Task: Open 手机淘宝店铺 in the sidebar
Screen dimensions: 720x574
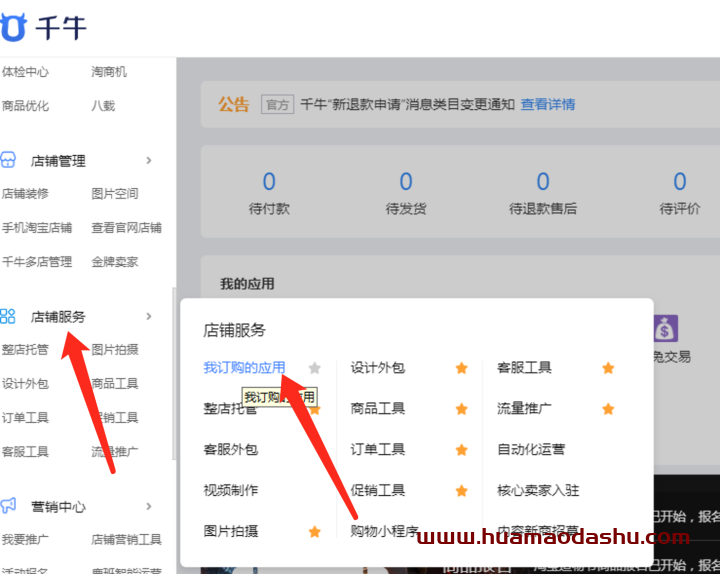Action: [37, 227]
